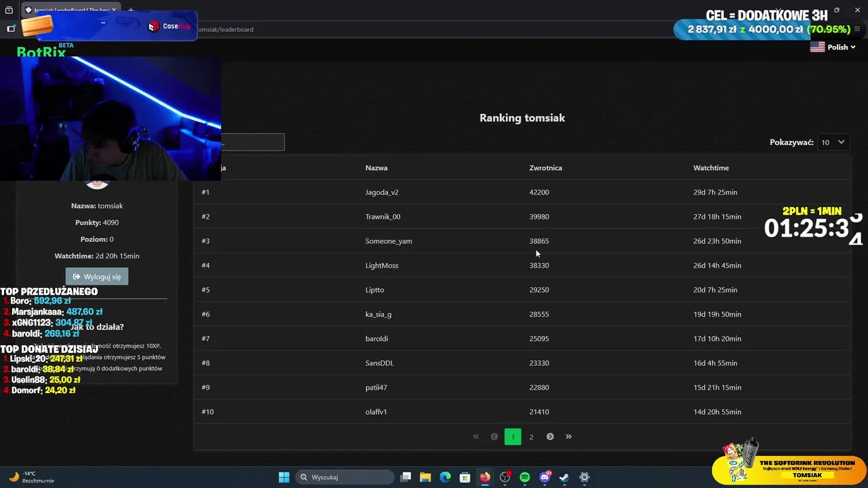This screenshot has height=488, width=868.
Task: Click the points value 39980
Action: [539, 216]
